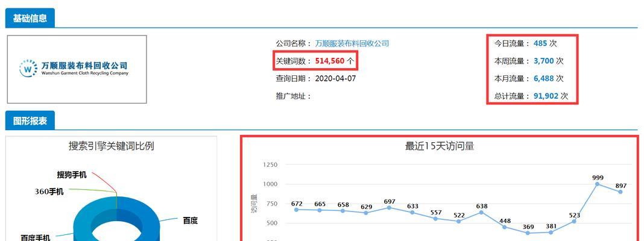Image resolution: width=644 pixels, height=241 pixels.
Task: Click this month's traffic value 6,488
Action: (x=543, y=78)
